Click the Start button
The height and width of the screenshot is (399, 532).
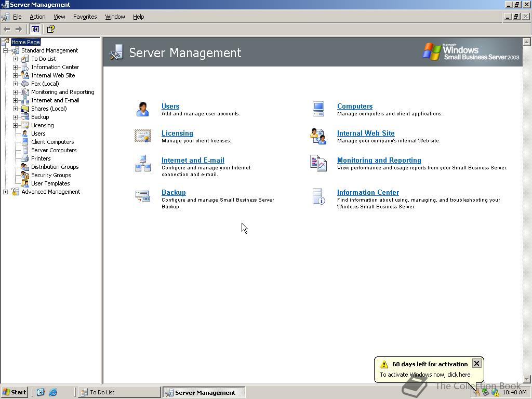[14, 392]
